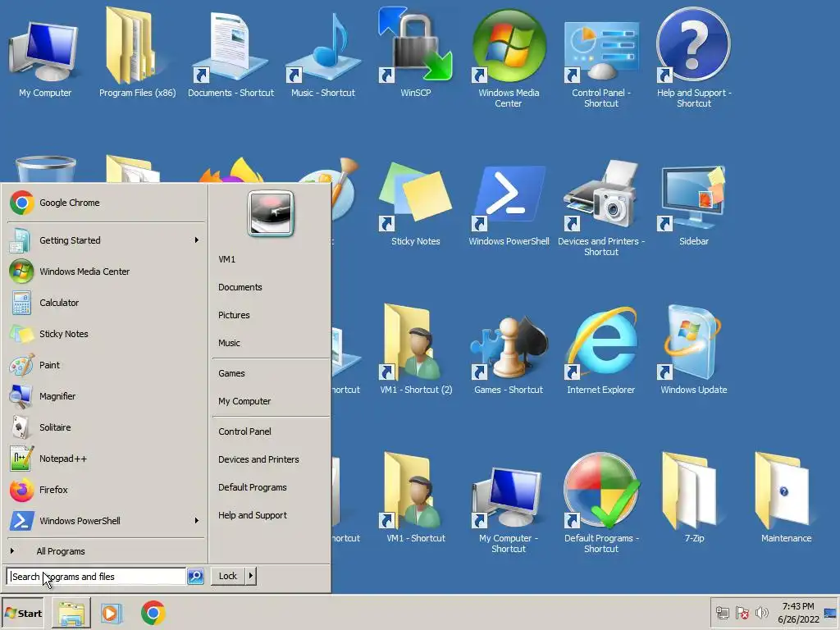Open Sticky Notes from Start menu
Screen dimensions: 840x630
point(107,334)
